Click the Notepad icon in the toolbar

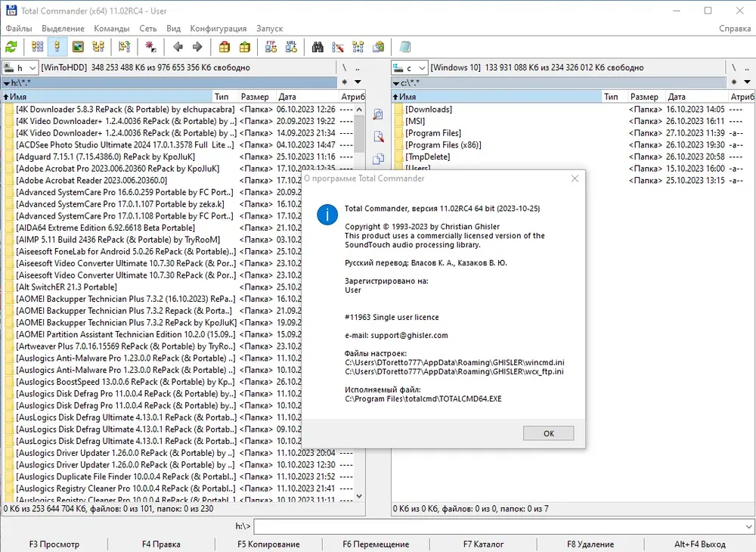click(x=405, y=47)
